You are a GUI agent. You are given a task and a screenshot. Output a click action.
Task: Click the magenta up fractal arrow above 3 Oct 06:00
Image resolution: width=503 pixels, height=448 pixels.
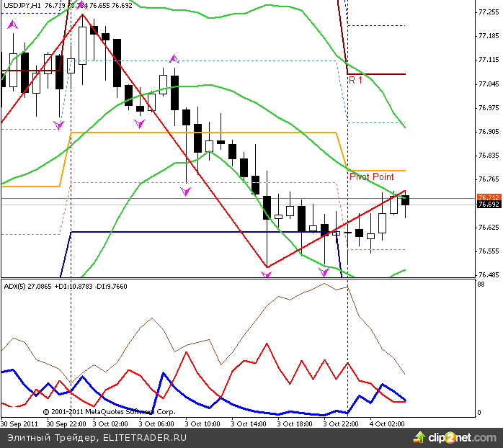(173, 58)
